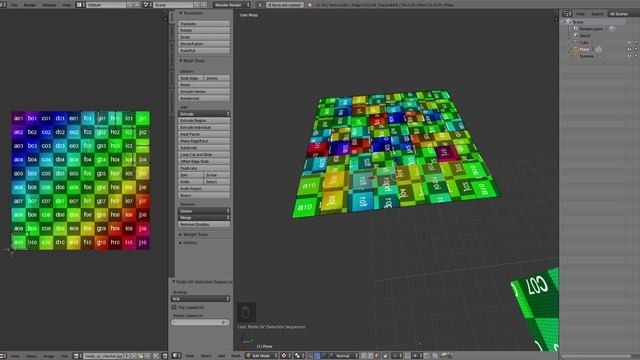The image size is (640, 360).
Task: Open the Extrude dropdown menu
Action: 204,114
